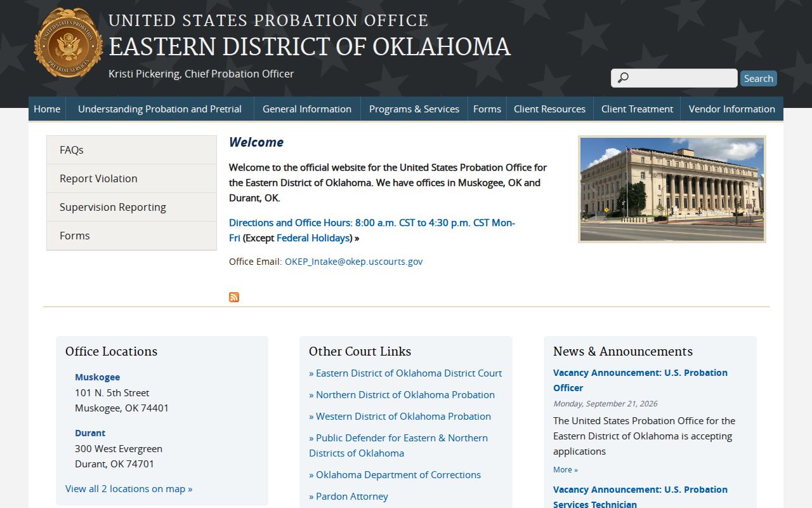Follow the Federal Holidays link
This screenshot has height=508, width=812.
point(313,238)
